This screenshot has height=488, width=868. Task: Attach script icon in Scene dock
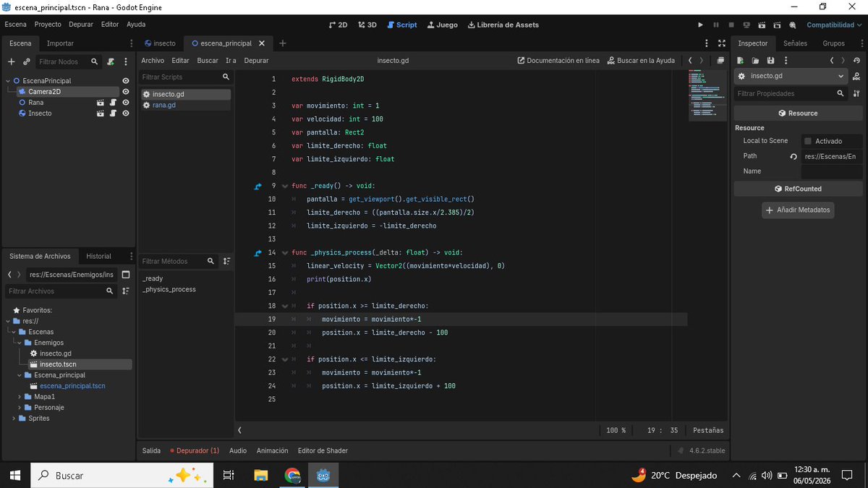click(x=111, y=61)
